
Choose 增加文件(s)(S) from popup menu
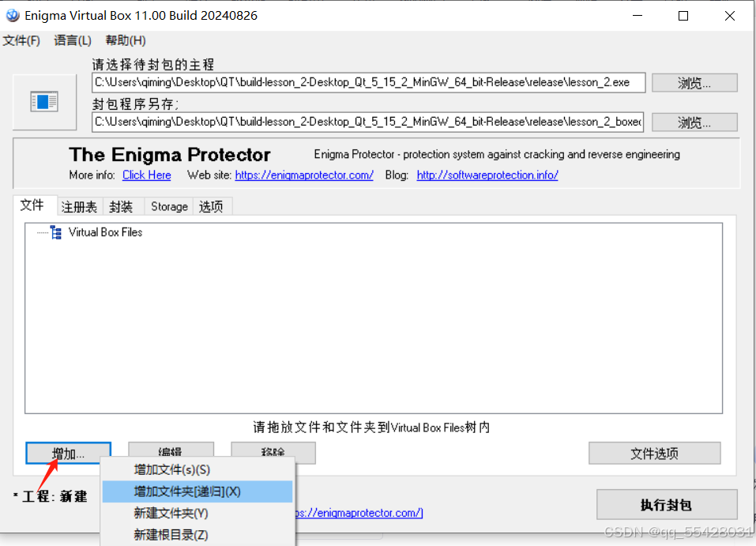pos(197,470)
